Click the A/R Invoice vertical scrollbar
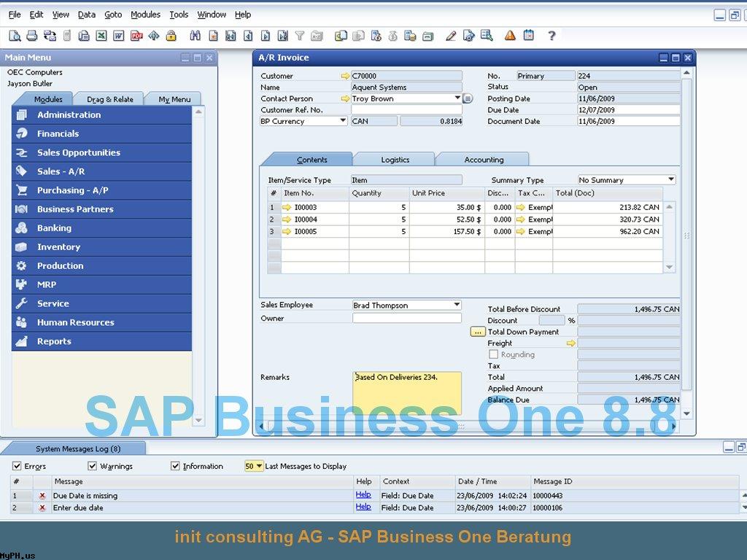Image resolution: width=747 pixels, height=560 pixels. (686, 233)
